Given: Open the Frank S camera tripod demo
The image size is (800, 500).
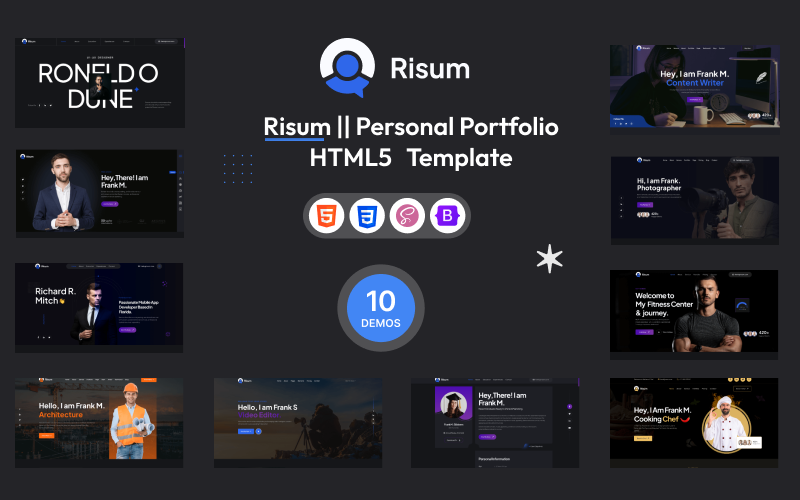Looking at the screenshot, I should (298, 422).
